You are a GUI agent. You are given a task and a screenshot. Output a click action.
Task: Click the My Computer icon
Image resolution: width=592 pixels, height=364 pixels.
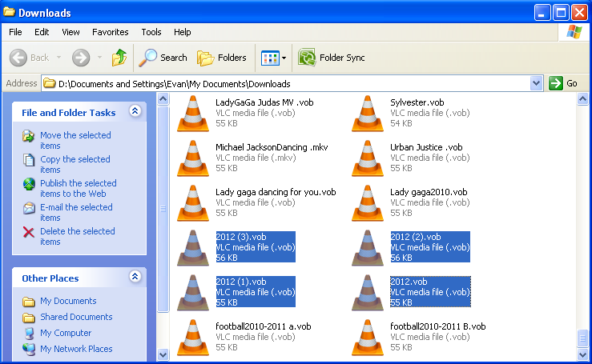pos(29,334)
